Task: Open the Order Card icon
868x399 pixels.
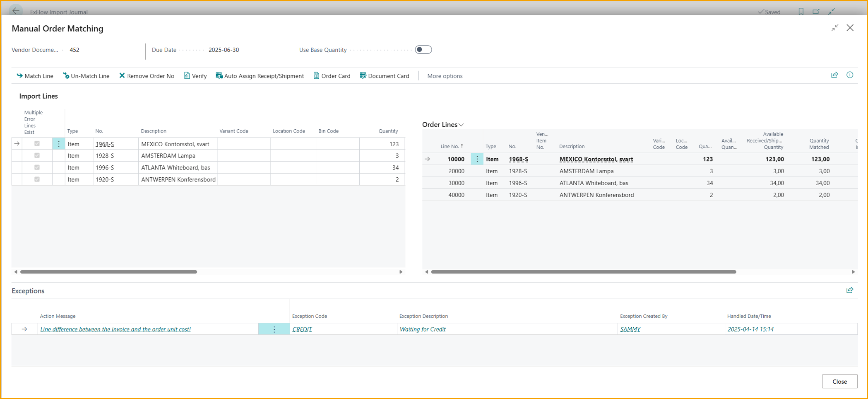Action: click(316, 76)
